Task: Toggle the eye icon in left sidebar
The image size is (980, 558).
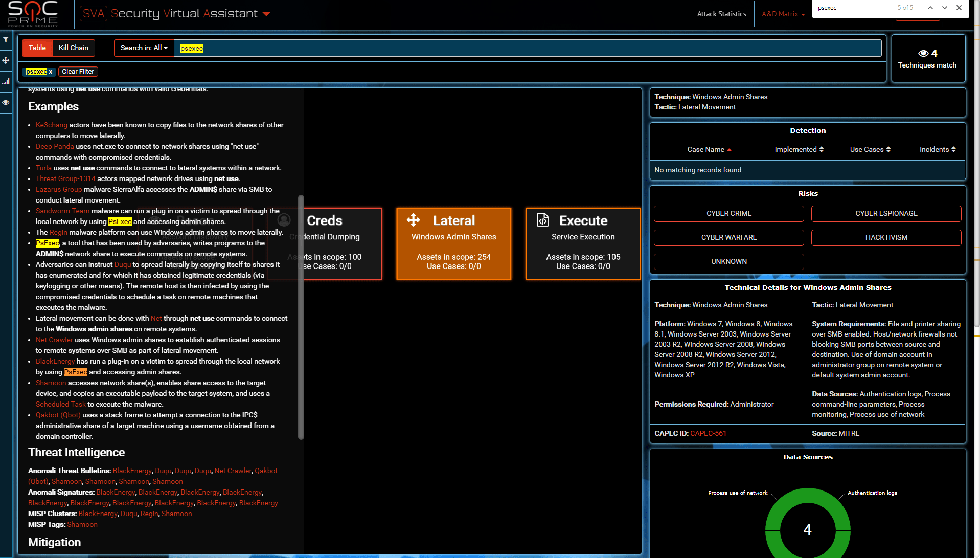Action: pyautogui.click(x=6, y=102)
